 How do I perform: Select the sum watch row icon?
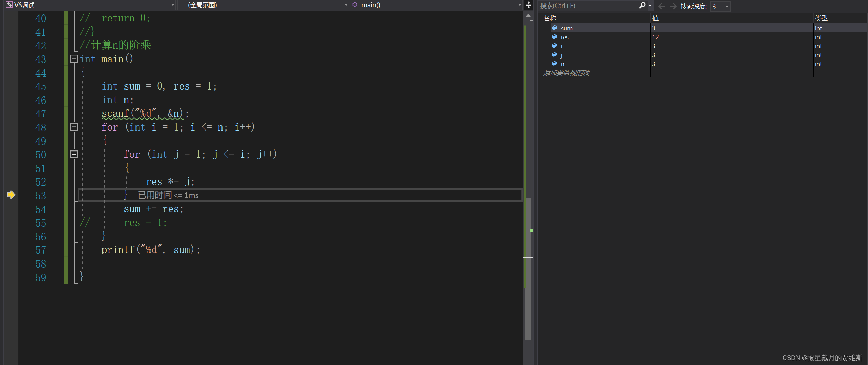[554, 28]
